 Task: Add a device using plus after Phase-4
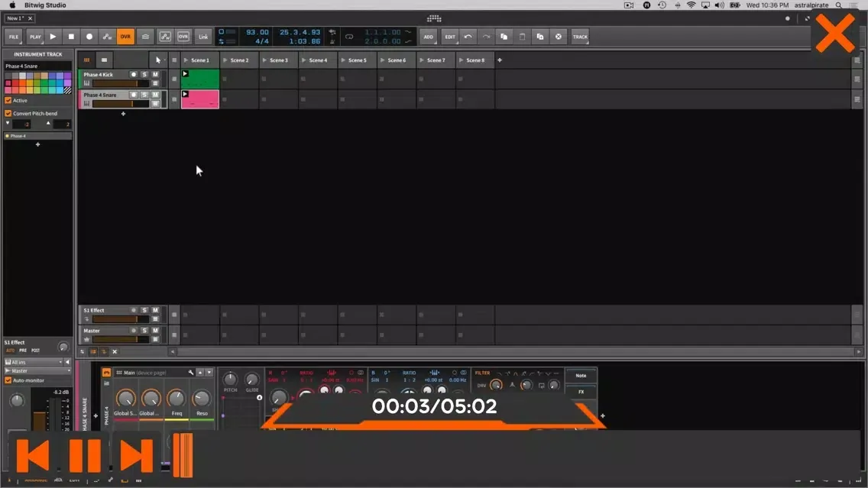(603, 415)
